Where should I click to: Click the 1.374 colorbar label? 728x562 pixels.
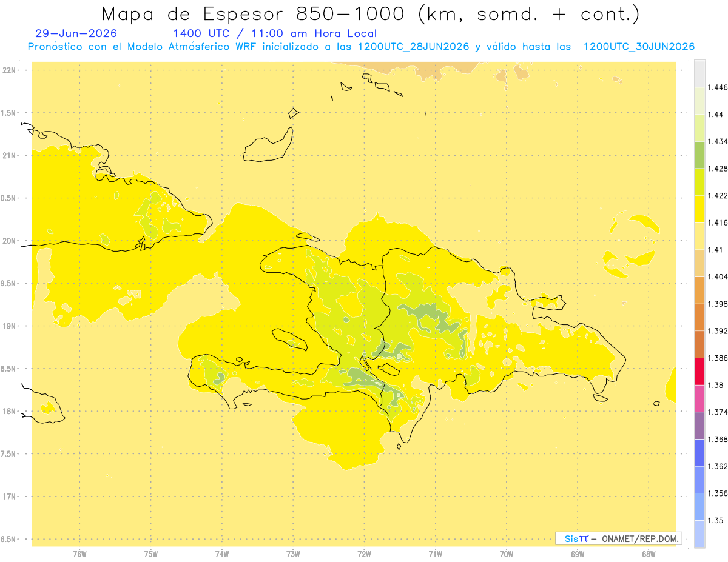[x=717, y=412]
